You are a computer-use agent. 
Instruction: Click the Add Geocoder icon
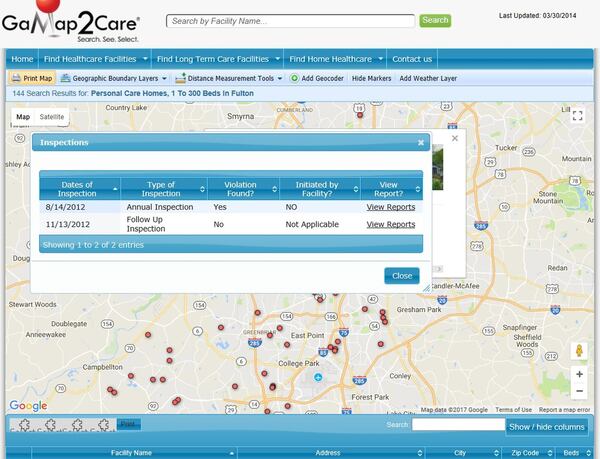[295, 78]
